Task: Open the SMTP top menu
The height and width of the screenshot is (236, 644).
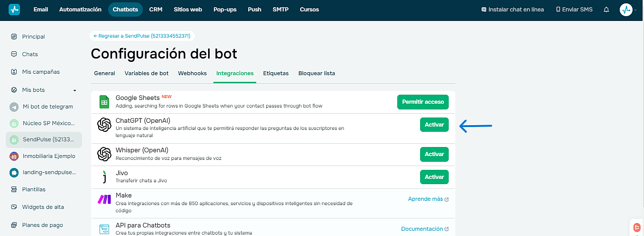Action: tap(281, 10)
